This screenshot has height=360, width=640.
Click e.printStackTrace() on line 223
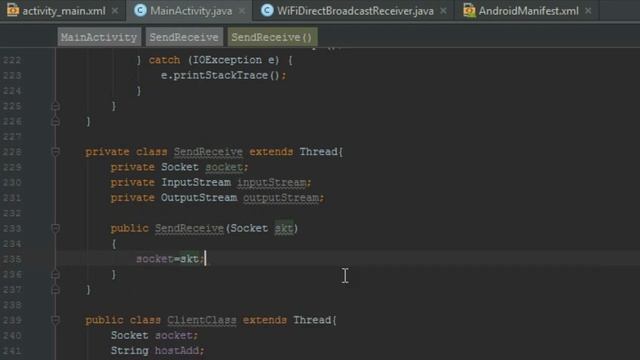[220, 76]
